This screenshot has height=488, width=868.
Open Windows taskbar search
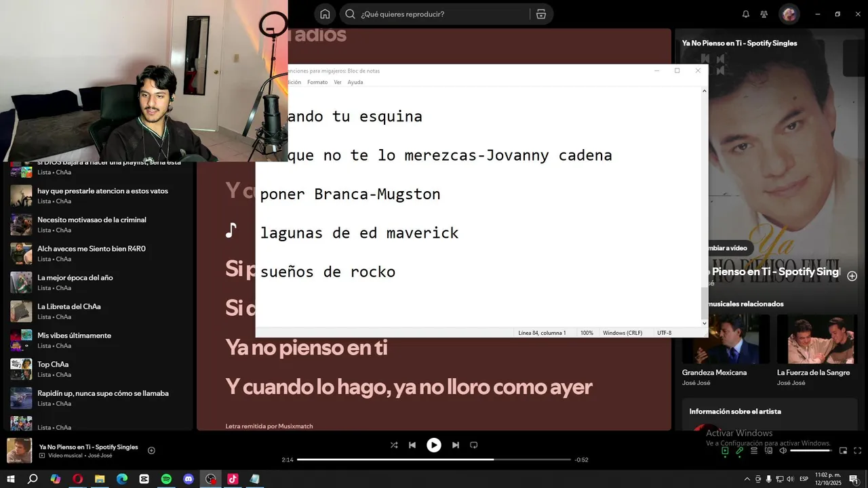click(33, 479)
